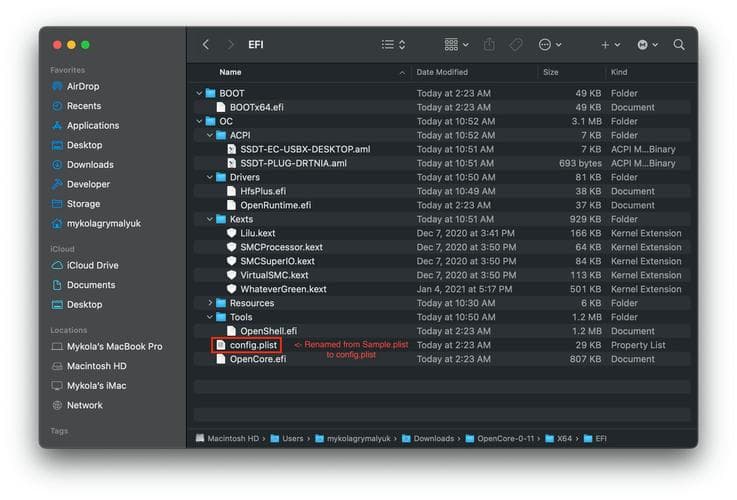Viewport: 737px width, 500px height.
Task: Select the OpenCore.efi file
Action: click(x=251, y=359)
